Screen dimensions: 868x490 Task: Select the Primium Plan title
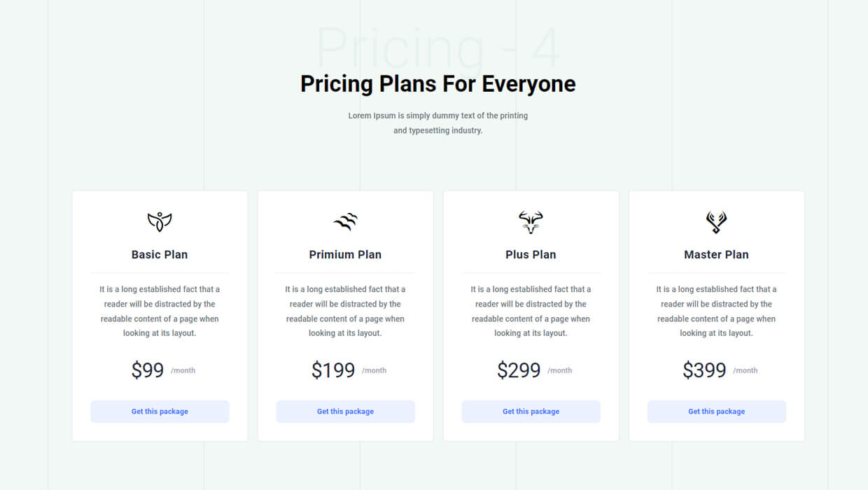pyautogui.click(x=345, y=255)
